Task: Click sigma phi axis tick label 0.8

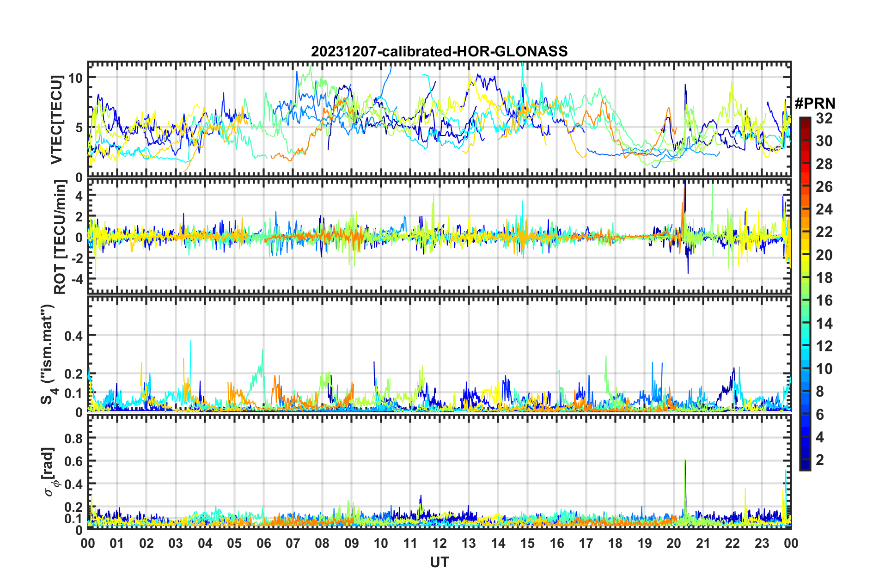Action: 73,438
